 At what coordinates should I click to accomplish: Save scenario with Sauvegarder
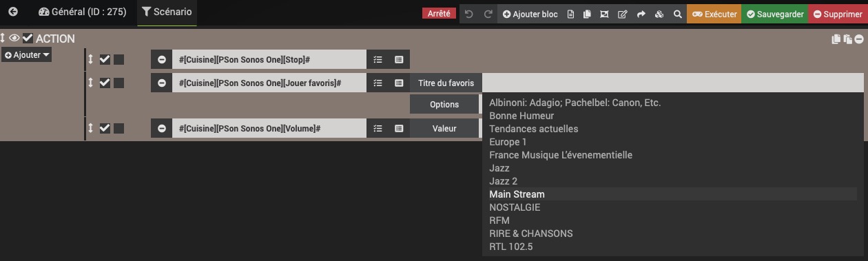(775, 14)
